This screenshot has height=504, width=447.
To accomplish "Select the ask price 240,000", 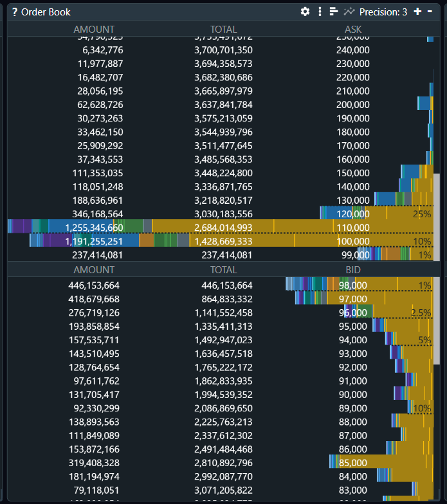I will (352, 50).
